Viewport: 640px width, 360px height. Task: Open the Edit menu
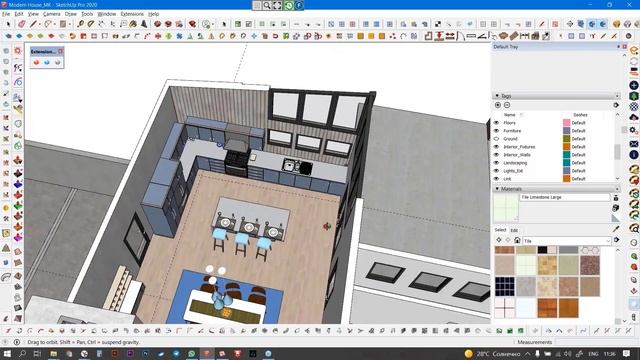click(19, 14)
